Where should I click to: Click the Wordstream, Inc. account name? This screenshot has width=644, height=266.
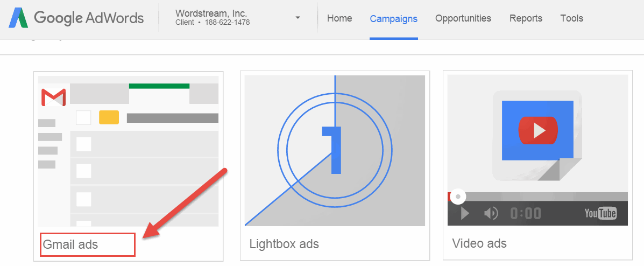211,13
